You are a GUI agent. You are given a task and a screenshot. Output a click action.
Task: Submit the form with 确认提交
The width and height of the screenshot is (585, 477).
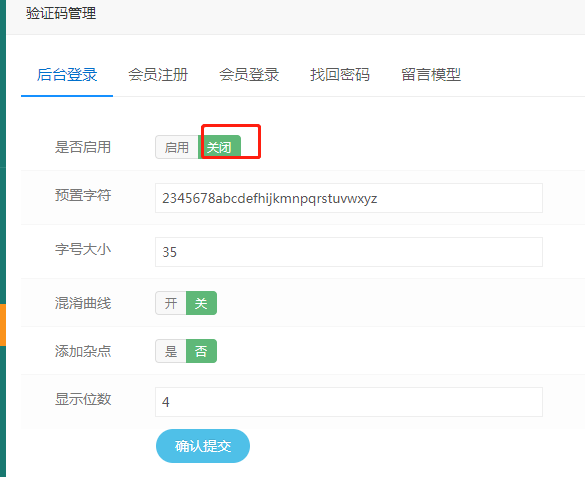pyautogui.click(x=203, y=446)
